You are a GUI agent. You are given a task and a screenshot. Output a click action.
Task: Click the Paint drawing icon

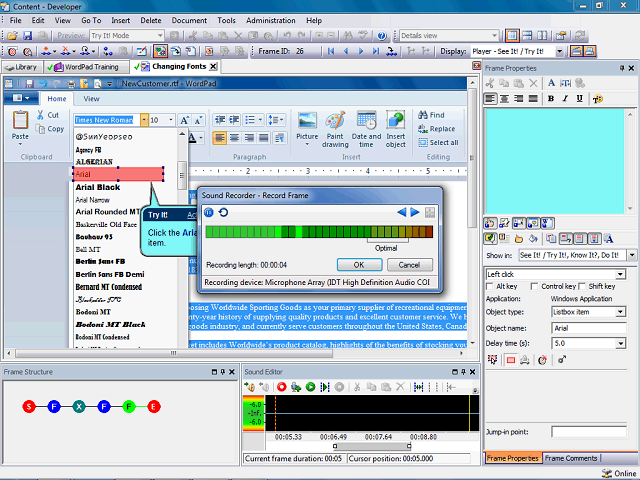335,129
